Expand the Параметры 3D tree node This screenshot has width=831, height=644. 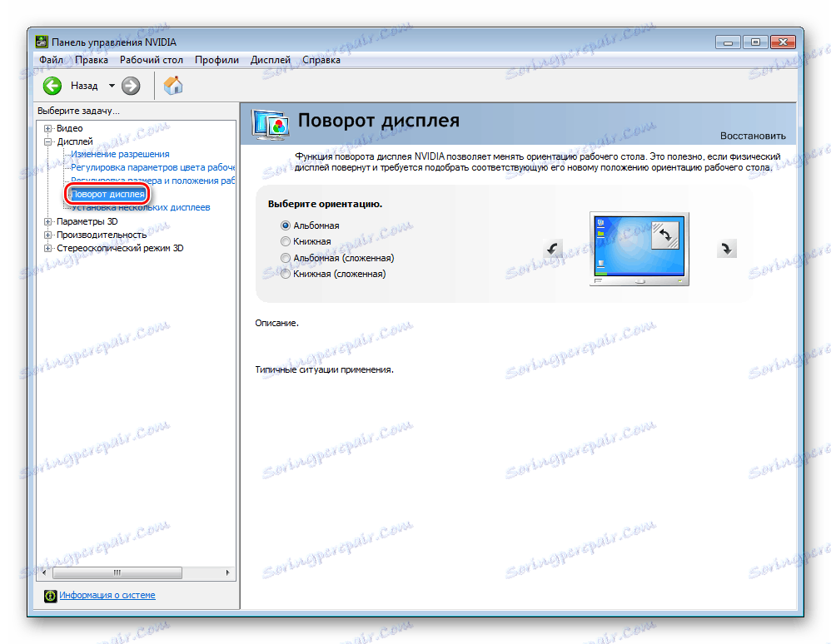tap(47, 221)
